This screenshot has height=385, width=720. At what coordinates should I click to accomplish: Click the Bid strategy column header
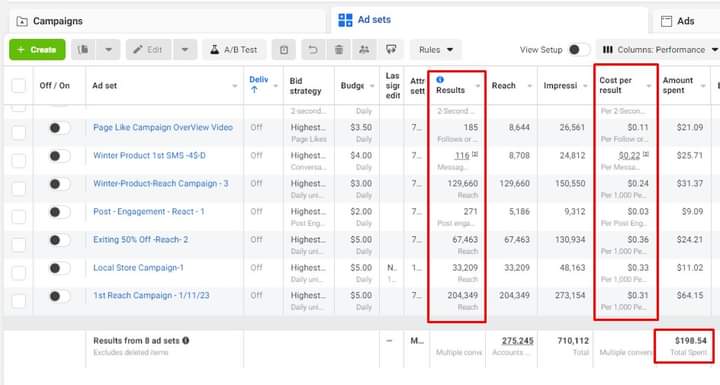tap(305, 86)
